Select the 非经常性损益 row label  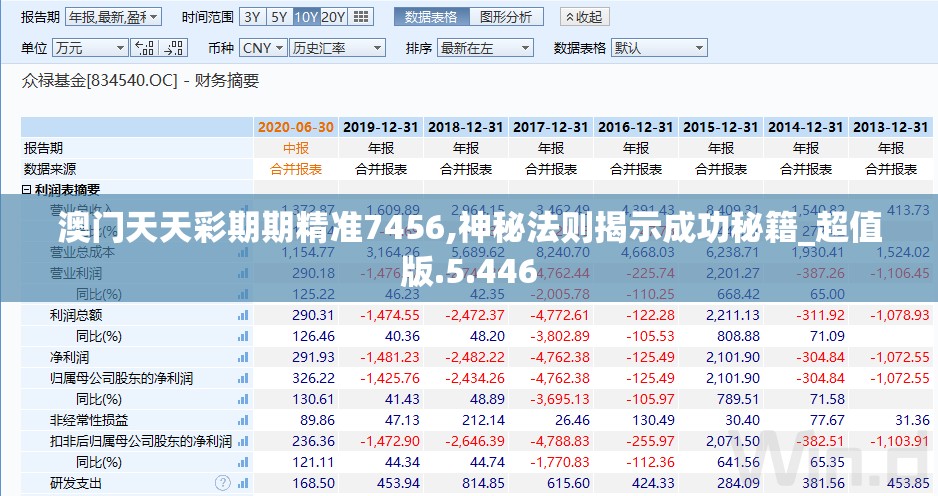coord(89,420)
